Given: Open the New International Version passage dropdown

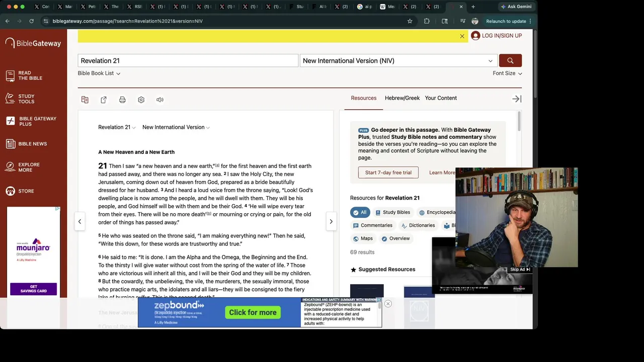Looking at the screenshot, I should 176,127.
